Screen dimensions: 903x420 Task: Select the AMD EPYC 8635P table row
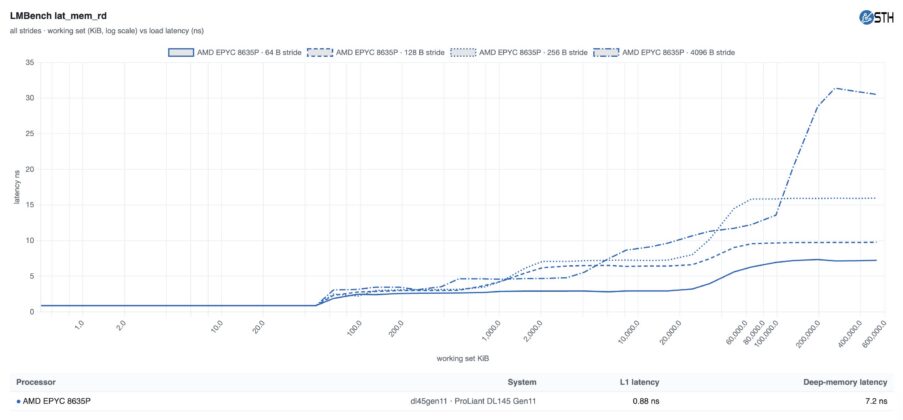(452, 402)
